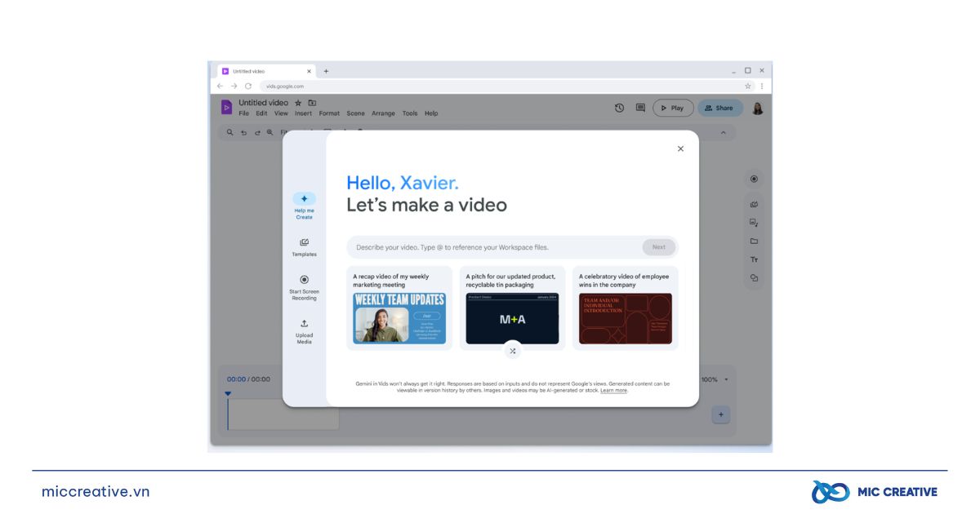Click the vids.google.com address bar
This screenshot has height=514, width=980.
point(506,86)
